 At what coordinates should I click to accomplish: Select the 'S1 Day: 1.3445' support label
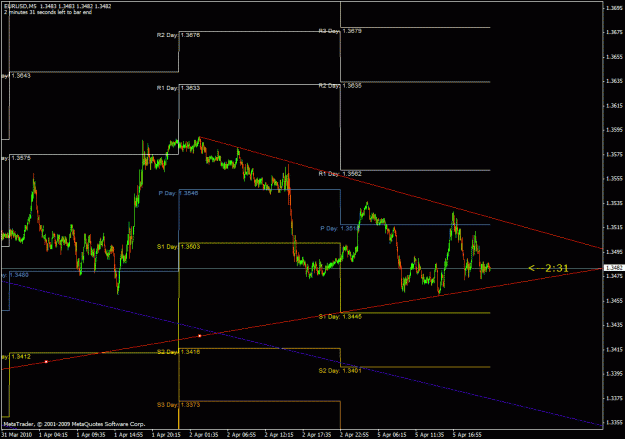[340, 317]
